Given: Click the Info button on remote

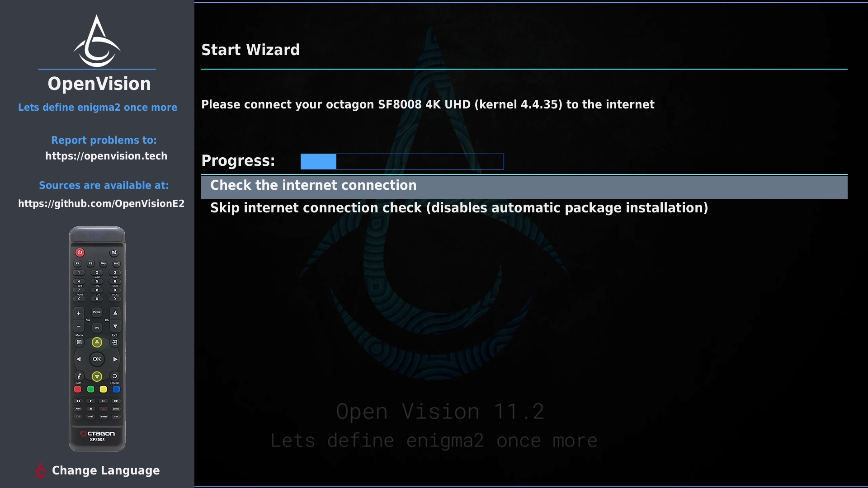Looking at the screenshot, I should (x=79, y=376).
